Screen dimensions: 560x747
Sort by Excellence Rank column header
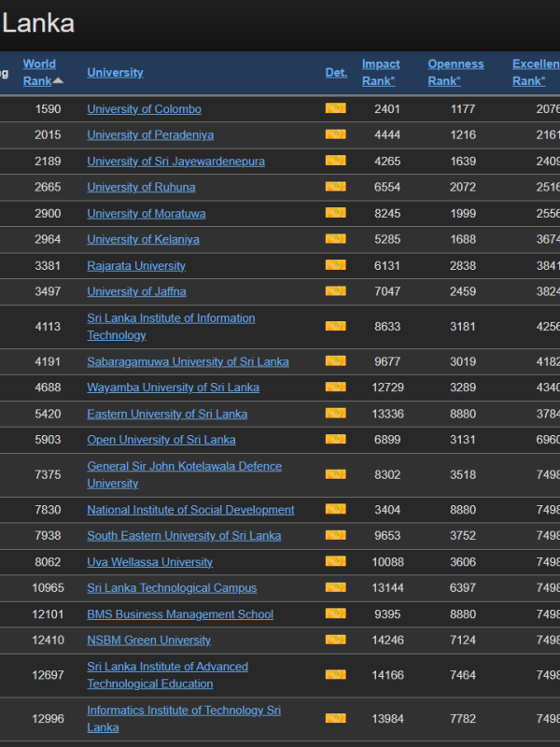(x=536, y=72)
